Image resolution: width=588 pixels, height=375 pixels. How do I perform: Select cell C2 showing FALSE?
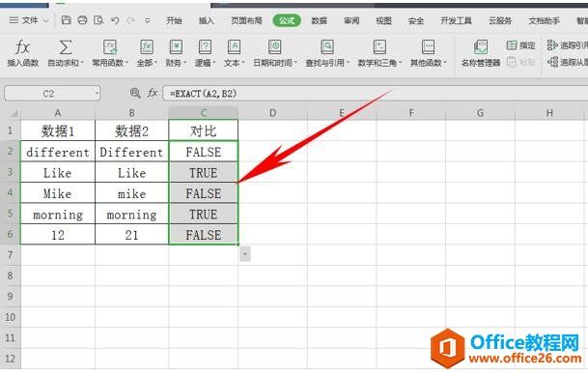point(204,152)
